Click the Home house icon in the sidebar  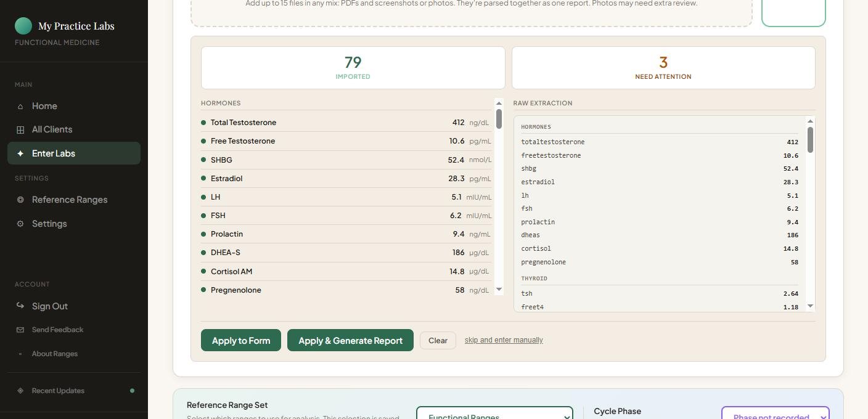pos(20,107)
